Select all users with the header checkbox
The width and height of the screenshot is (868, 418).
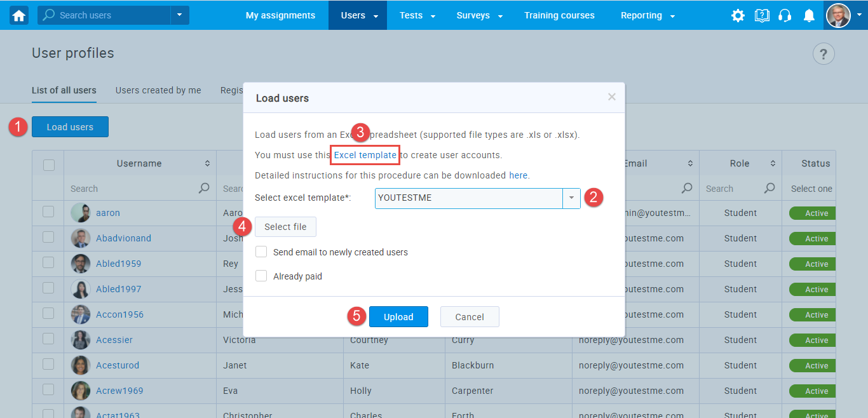48,164
